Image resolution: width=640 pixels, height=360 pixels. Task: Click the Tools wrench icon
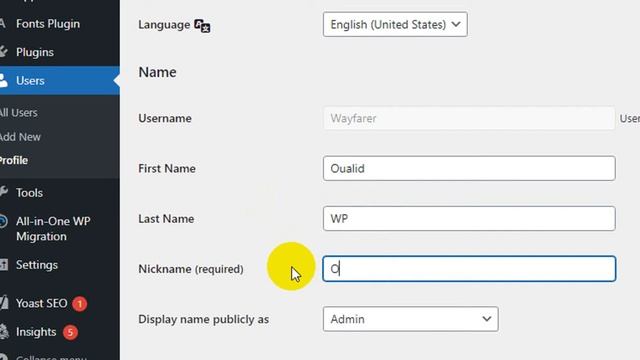[3, 192]
